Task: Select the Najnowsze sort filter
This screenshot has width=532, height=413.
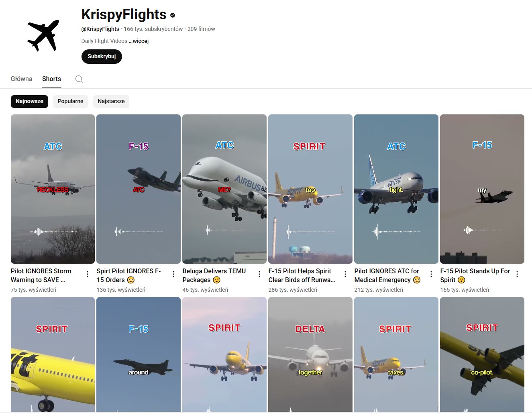Action: point(29,101)
